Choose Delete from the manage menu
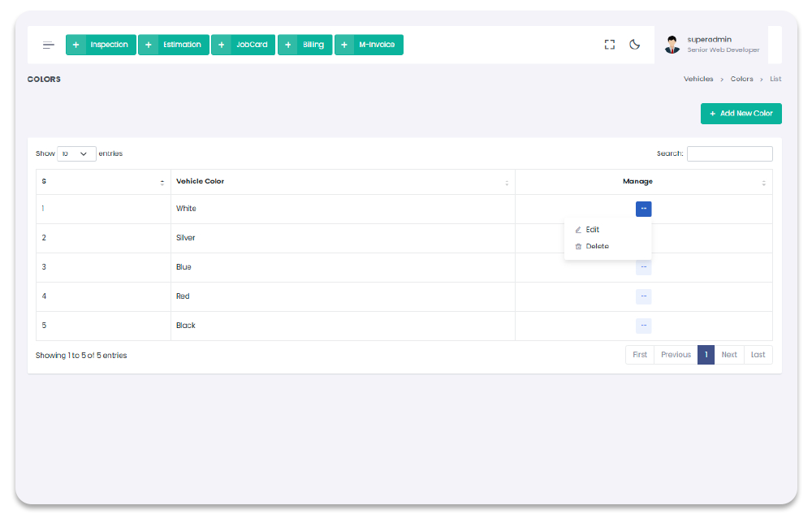Screen dimensions: 812x514 (597, 246)
